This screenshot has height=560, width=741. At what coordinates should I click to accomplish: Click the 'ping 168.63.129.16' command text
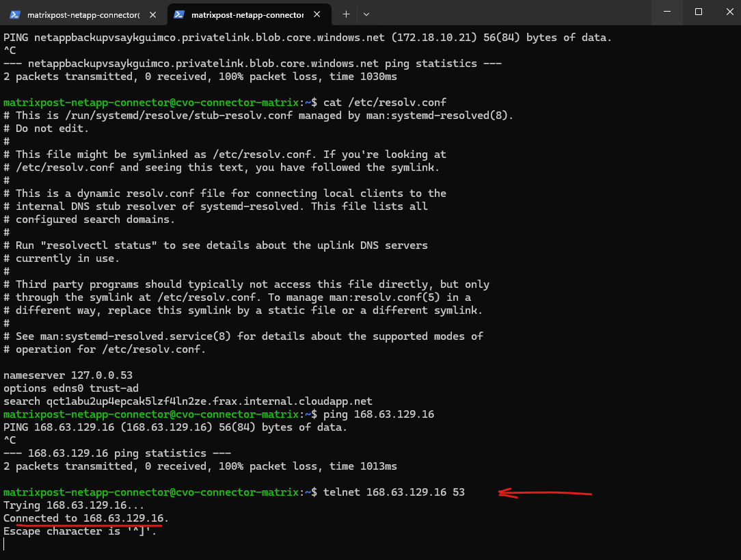pos(379,414)
